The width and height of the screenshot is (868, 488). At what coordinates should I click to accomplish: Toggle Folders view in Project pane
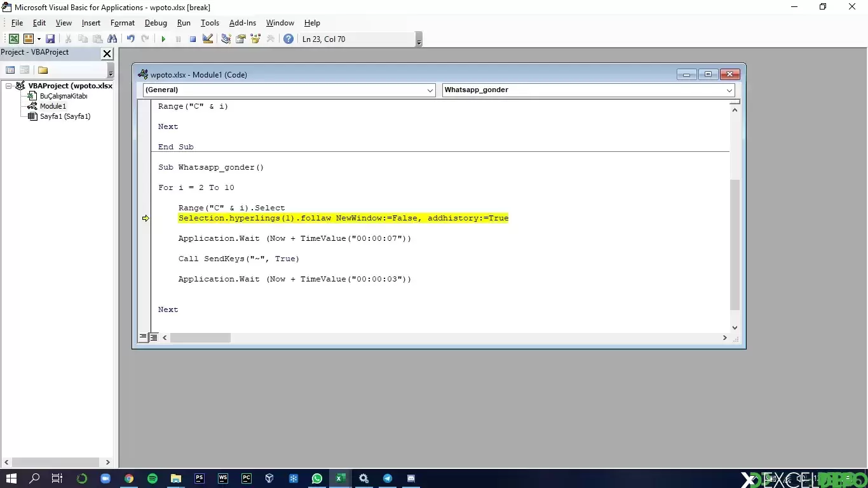[43, 70]
